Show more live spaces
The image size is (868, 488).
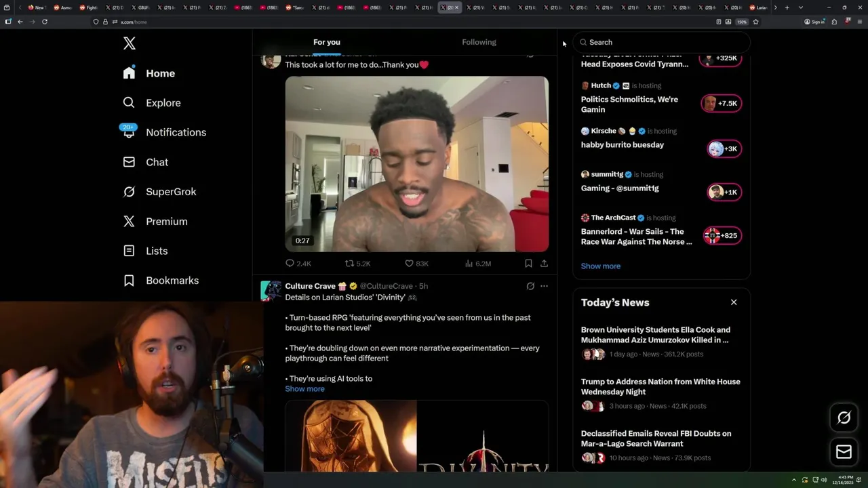point(601,266)
